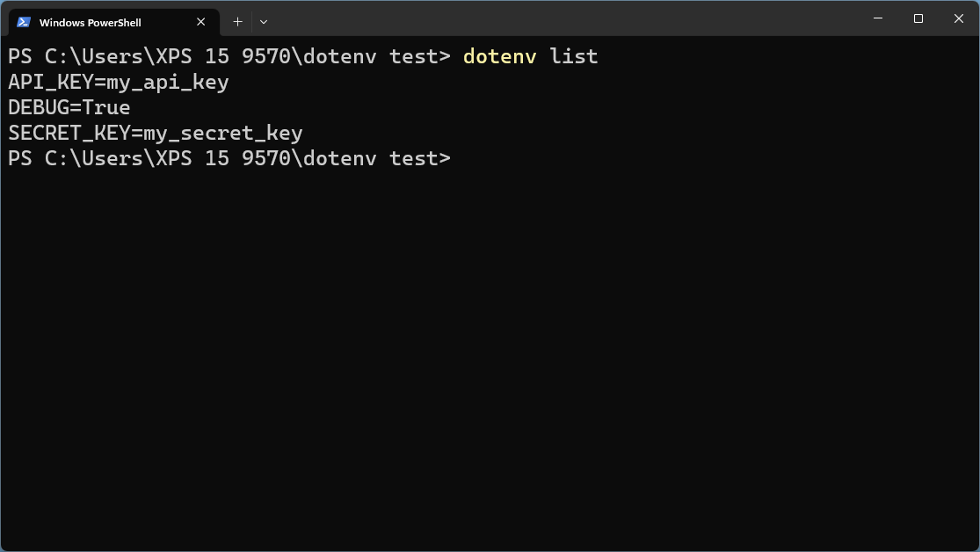Click the DEBUG=True output line
The width and height of the screenshot is (980, 552).
click(x=69, y=107)
